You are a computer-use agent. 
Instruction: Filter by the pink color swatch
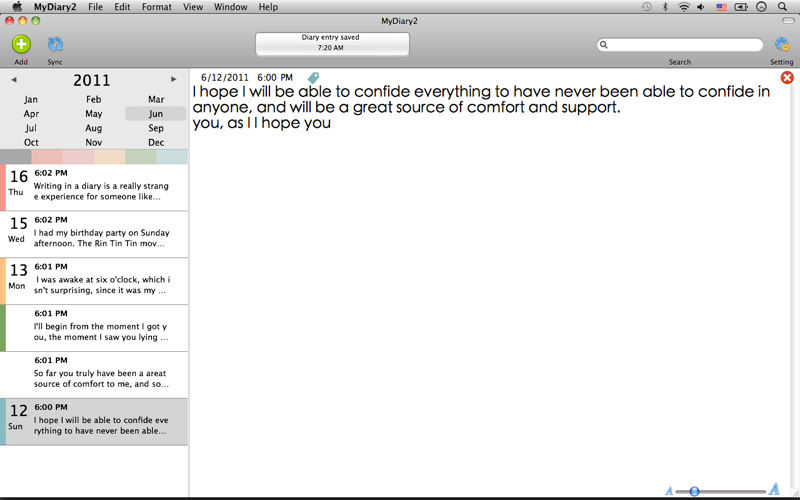(77, 157)
